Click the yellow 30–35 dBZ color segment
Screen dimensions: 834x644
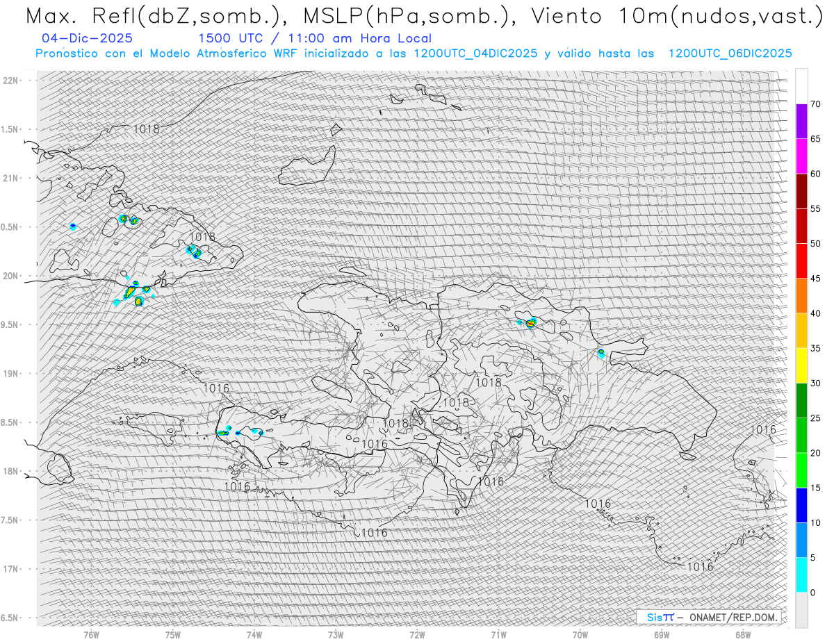click(x=801, y=366)
